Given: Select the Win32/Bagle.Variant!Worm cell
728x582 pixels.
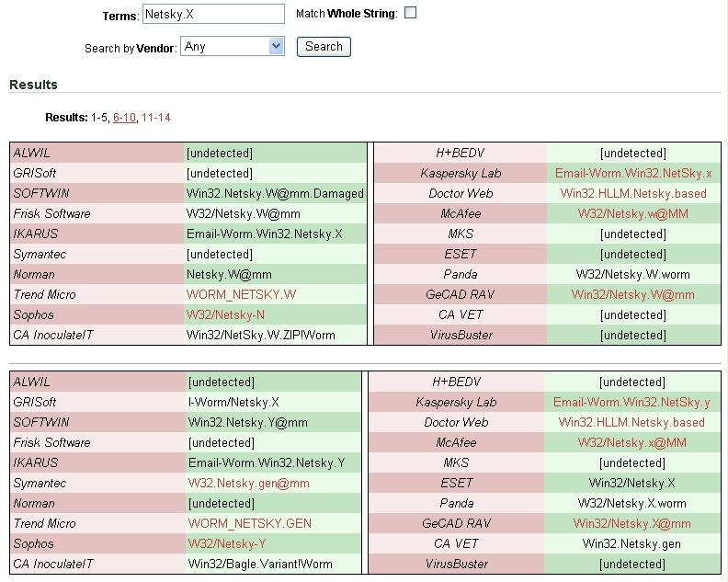Looking at the screenshot, I should (x=273, y=564).
